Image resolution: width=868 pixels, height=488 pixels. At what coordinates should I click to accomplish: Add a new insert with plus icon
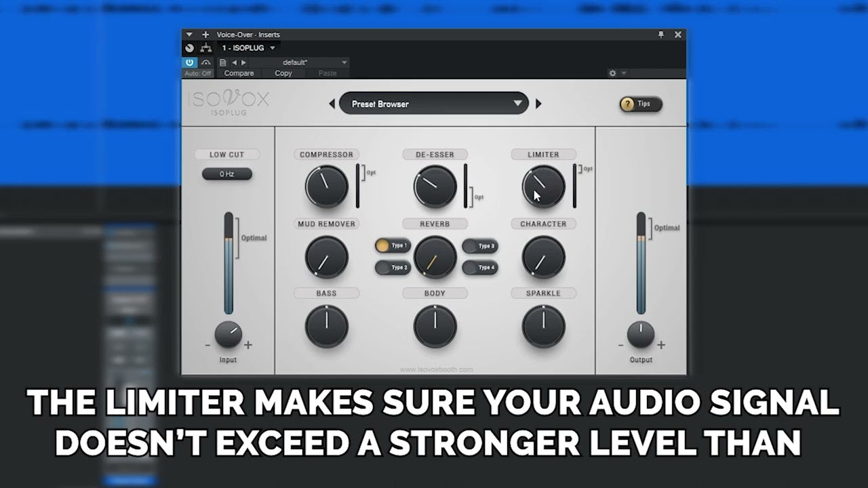[205, 35]
